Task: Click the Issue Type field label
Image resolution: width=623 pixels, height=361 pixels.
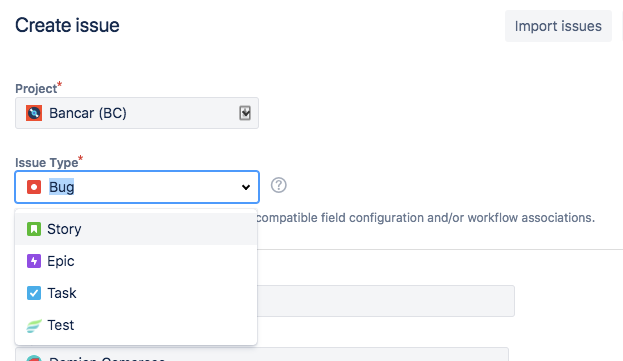Action: pos(46,163)
